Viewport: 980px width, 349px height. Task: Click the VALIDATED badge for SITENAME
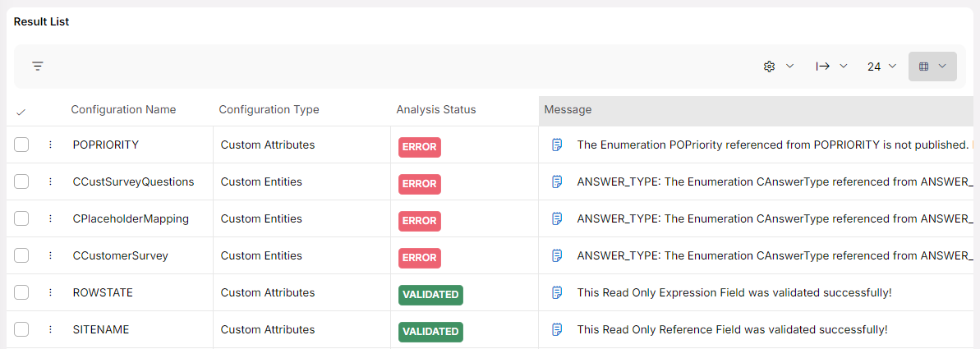pyautogui.click(x=430, y=332)
